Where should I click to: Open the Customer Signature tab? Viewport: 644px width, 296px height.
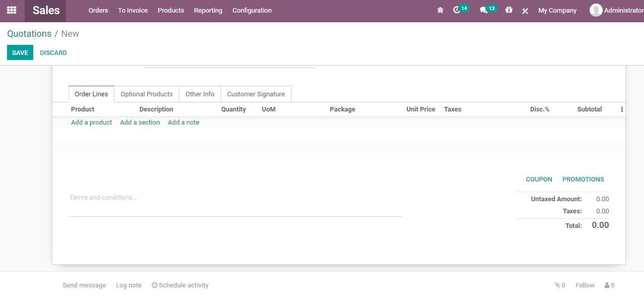[255, 94]
